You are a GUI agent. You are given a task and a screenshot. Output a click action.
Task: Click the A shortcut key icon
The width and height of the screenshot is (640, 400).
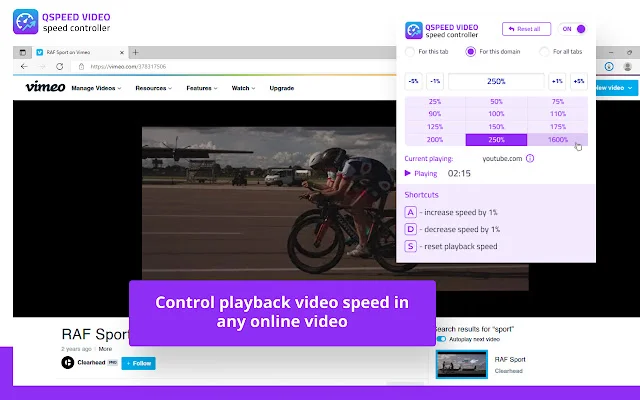click(x=410, y=212)
